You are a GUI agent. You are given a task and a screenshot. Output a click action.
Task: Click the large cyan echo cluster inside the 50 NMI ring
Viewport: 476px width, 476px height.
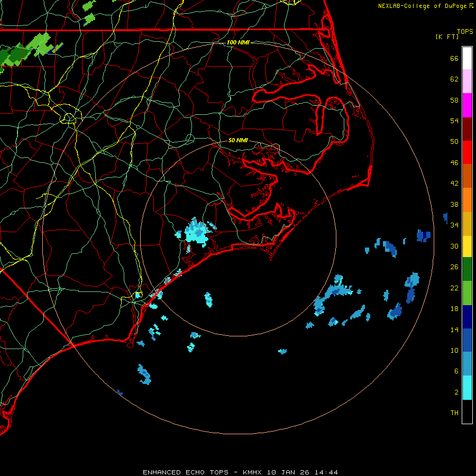pos(197,233)
